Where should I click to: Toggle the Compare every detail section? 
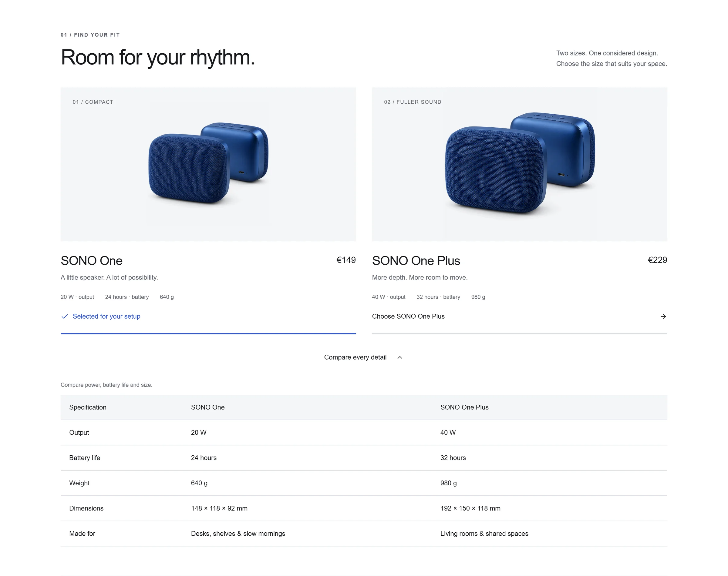pyautogui.click(x=364, y=357)
